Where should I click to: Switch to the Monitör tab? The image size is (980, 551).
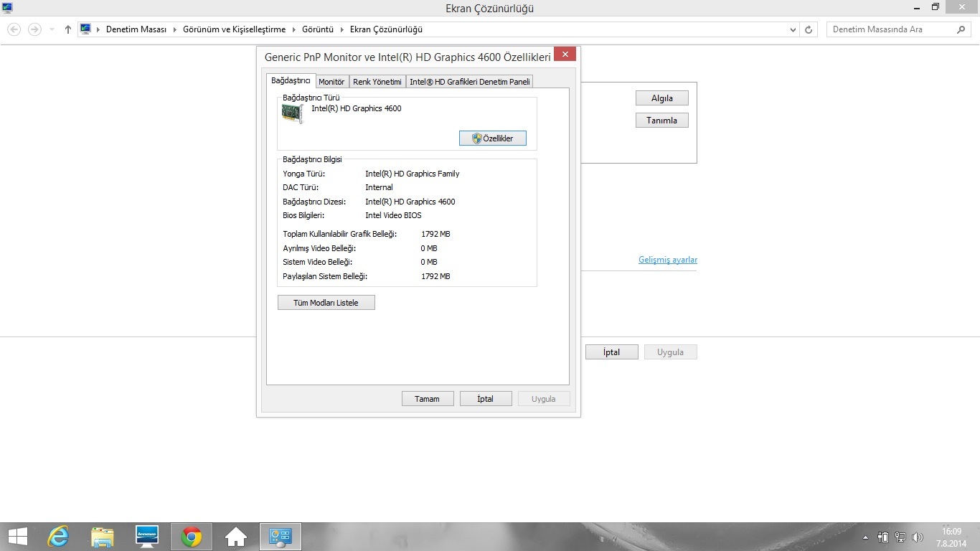(331, 82)
